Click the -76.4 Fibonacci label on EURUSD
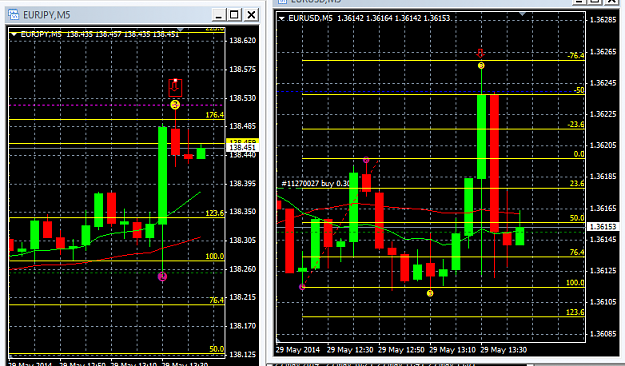The width and height of the screenshot is (625, 366). pos(576,55)
